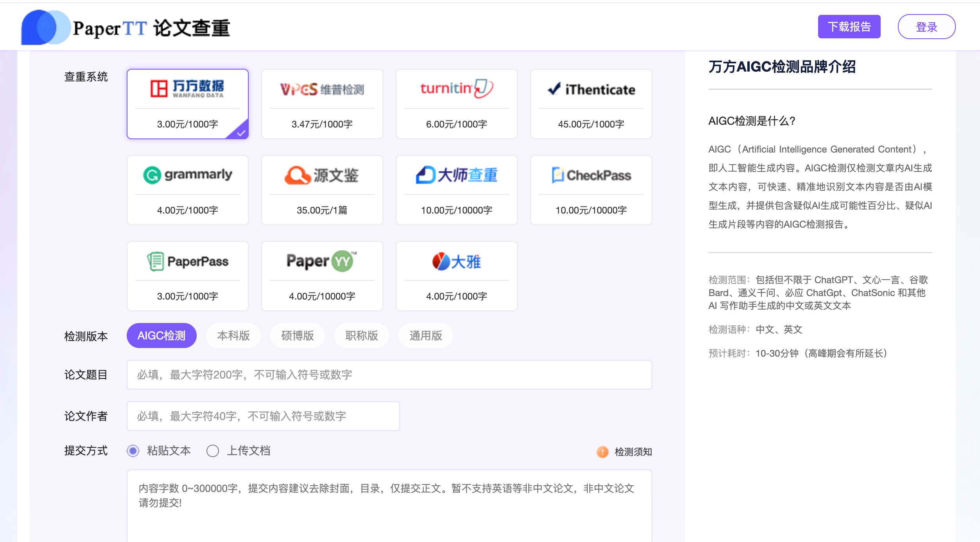Switch to the 本科版 version tab
980x542 pixels.
pyautogui.click(x=233, y=336)
